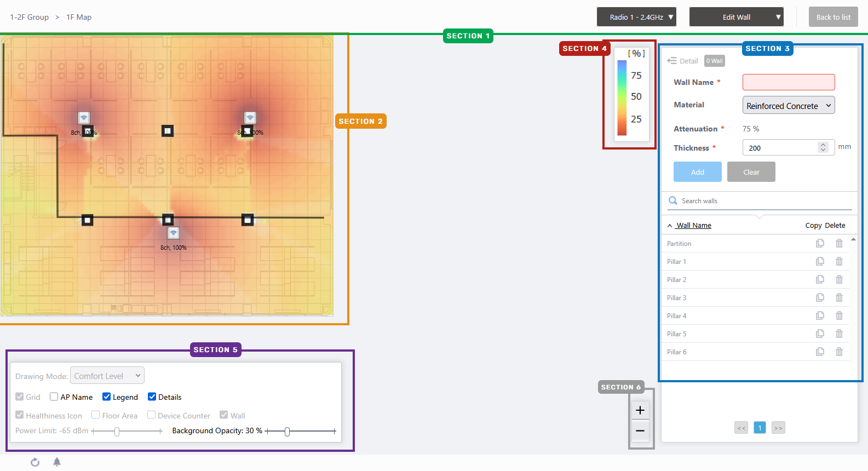Screen dimensions: 868x471
Task: Decrease Thickness with the stepper down arrow
Action: 823,150
